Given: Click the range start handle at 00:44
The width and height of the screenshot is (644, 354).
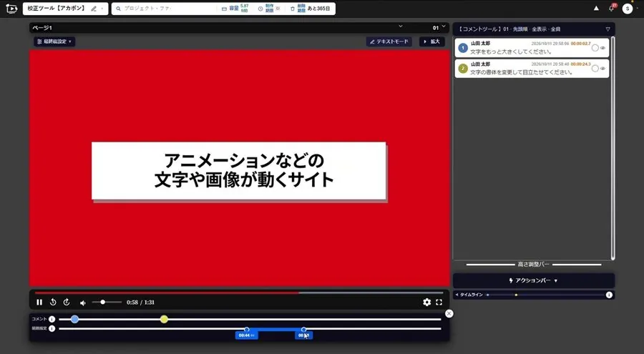Looking at the screenshot, I should tap(246, 330).
